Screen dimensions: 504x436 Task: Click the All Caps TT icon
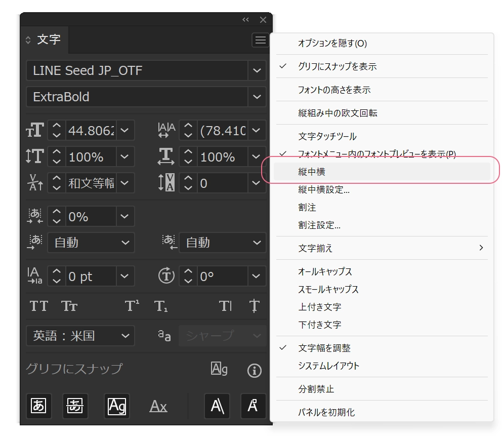click(39, 306)
